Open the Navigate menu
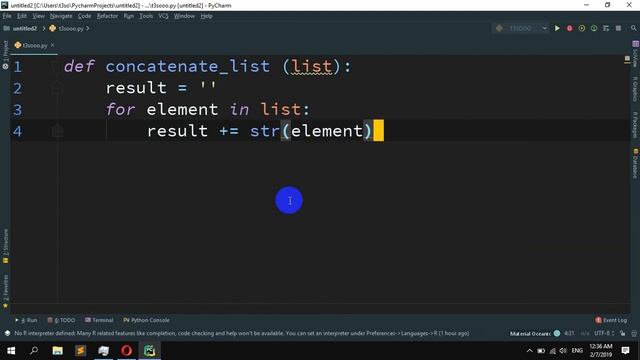 pyautogui.click(x=61, y=16)
